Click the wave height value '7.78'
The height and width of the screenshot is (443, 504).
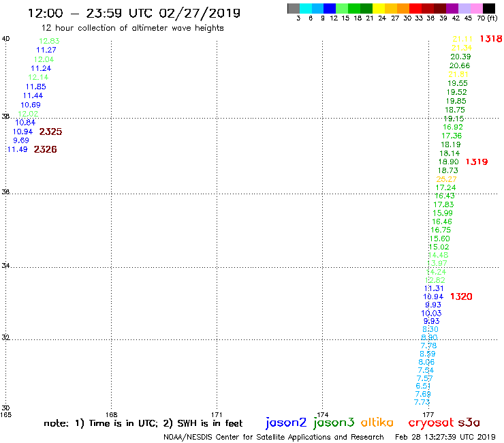(x=429, y=346)
